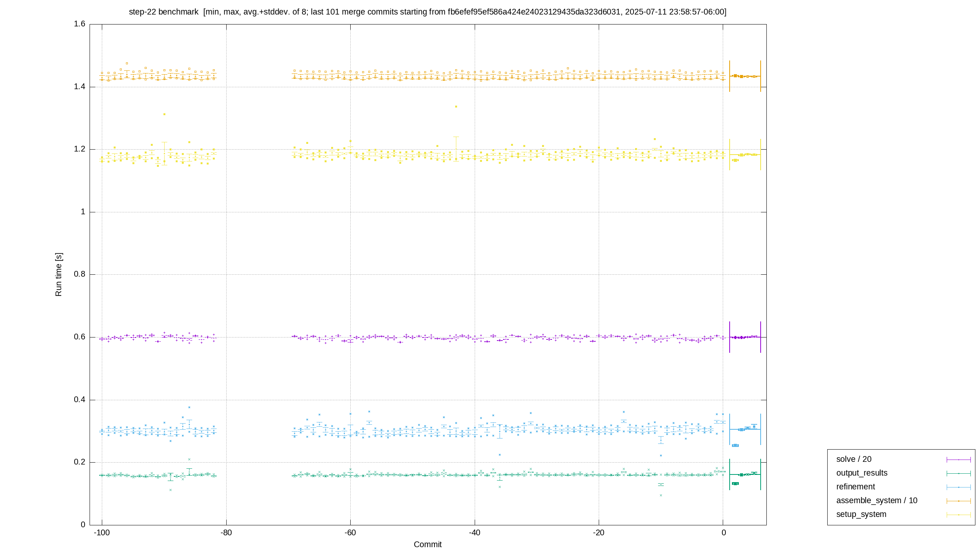The height and width of the screenshot is (551, 980).
Task: Click the chart title text
Action: pyautogui.click(x=428, y=12)
